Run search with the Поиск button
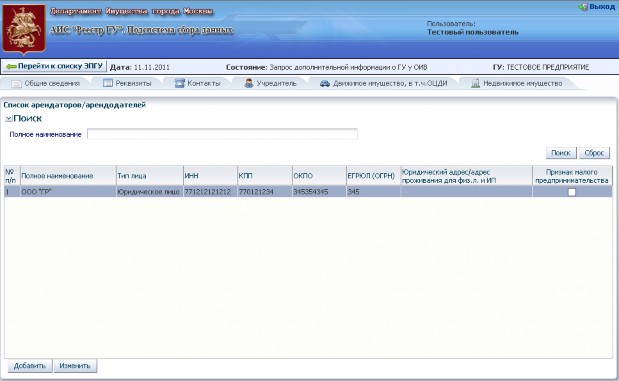 [561, 153]
